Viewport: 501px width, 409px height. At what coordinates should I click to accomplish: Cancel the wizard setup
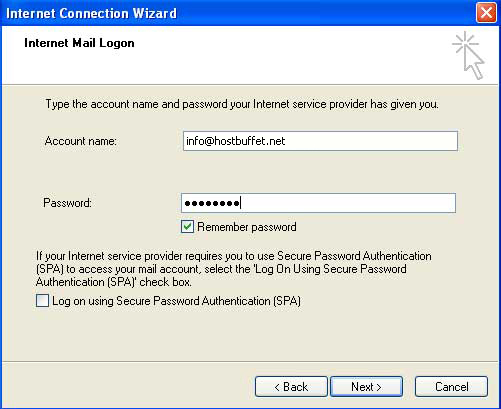[451, 387]
